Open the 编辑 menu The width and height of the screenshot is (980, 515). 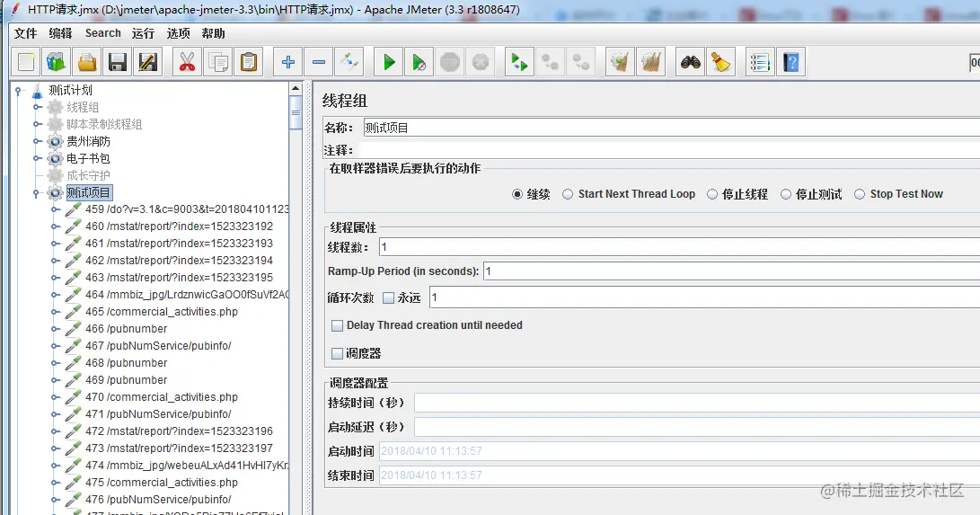(60, 33)
